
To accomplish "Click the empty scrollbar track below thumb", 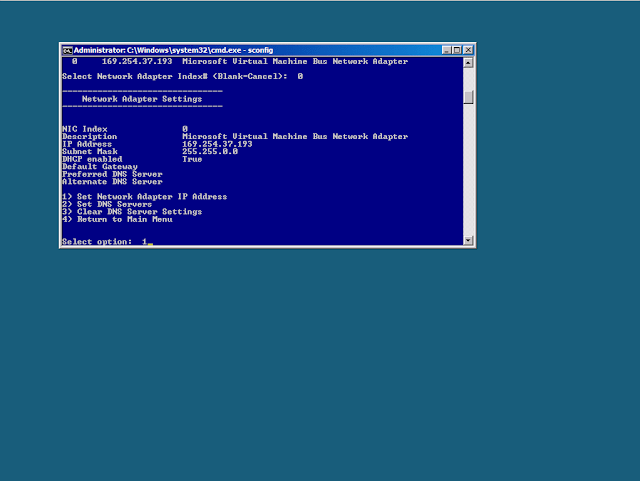I will 468,170.
